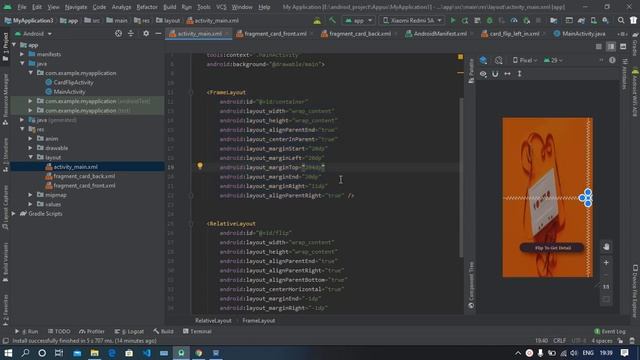Toggle the Component Tree side tab
This screenshot has height=360, width=640.
[471, 285]
